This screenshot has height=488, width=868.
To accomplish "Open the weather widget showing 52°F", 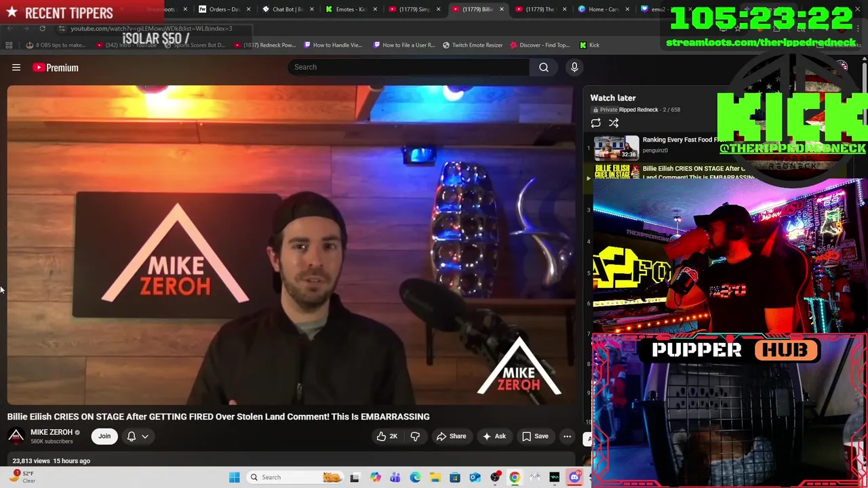I will [22, 477].
